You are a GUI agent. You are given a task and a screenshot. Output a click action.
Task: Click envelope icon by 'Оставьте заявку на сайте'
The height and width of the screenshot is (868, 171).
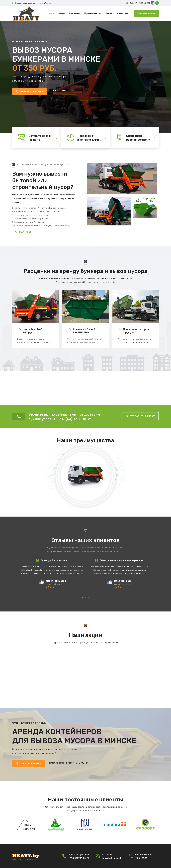pyautogui.click(x=22, y=138)
